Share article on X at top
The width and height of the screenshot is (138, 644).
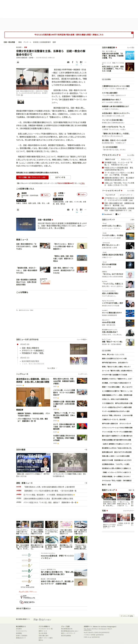[x=77, y=62]
